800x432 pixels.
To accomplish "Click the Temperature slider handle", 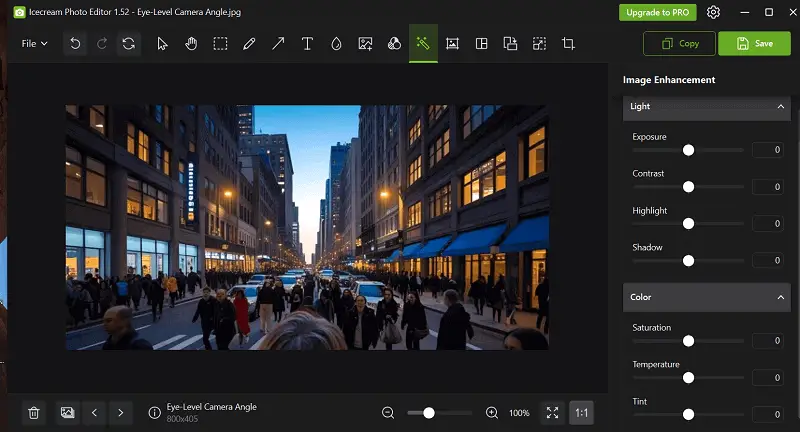I will (x=688, y=377).
